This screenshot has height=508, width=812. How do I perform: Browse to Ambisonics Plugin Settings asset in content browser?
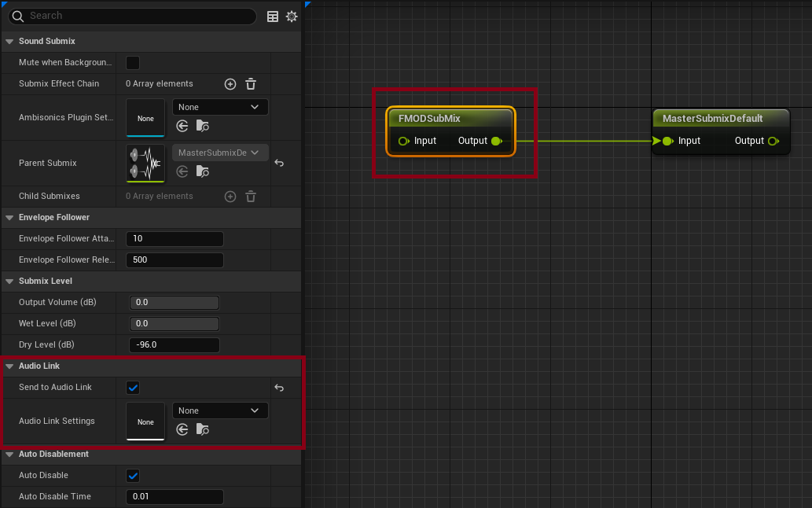pos(203,126)
